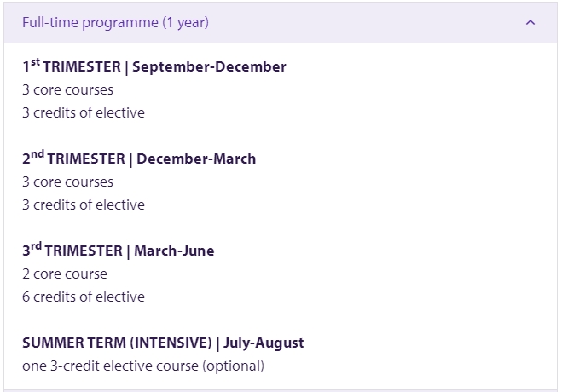Click the '2 core course' line
The height and width of the screenshot is (392, 562).
65,274
